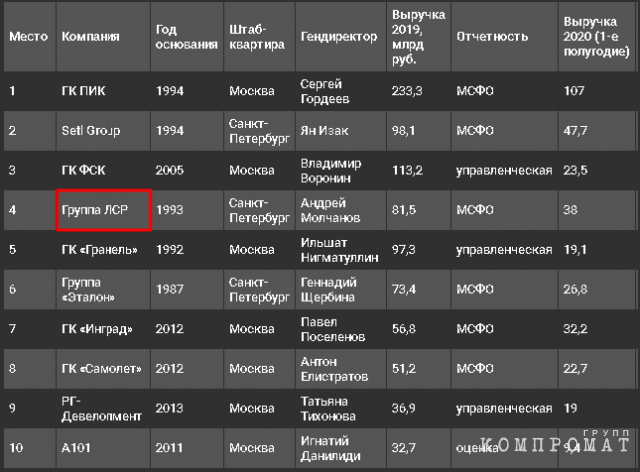
Task: Click director name 'Антон Елистратов'
Action: click(334, 369)
